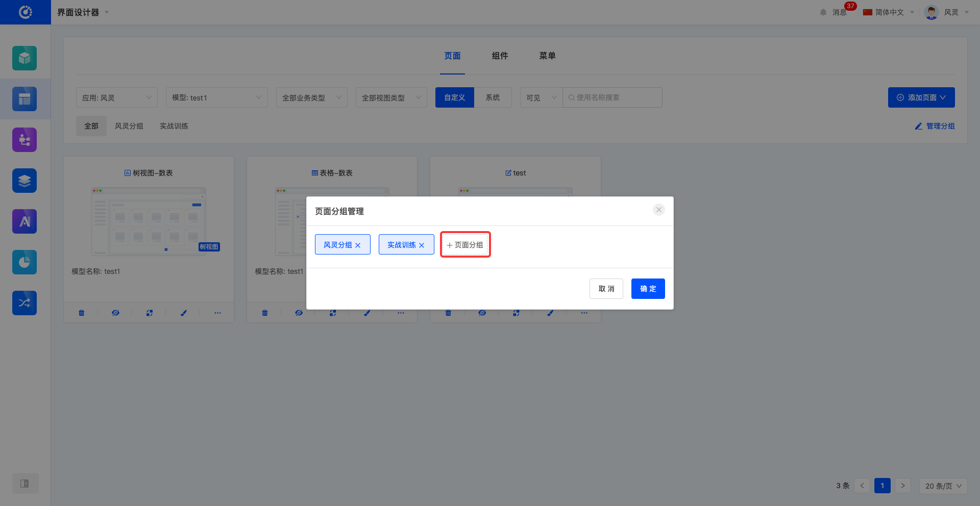Collapse the sidebar with bottom-left toggle
Image resolution: width=980 pixels, height=506 pixels.
(x=24, y=484)
